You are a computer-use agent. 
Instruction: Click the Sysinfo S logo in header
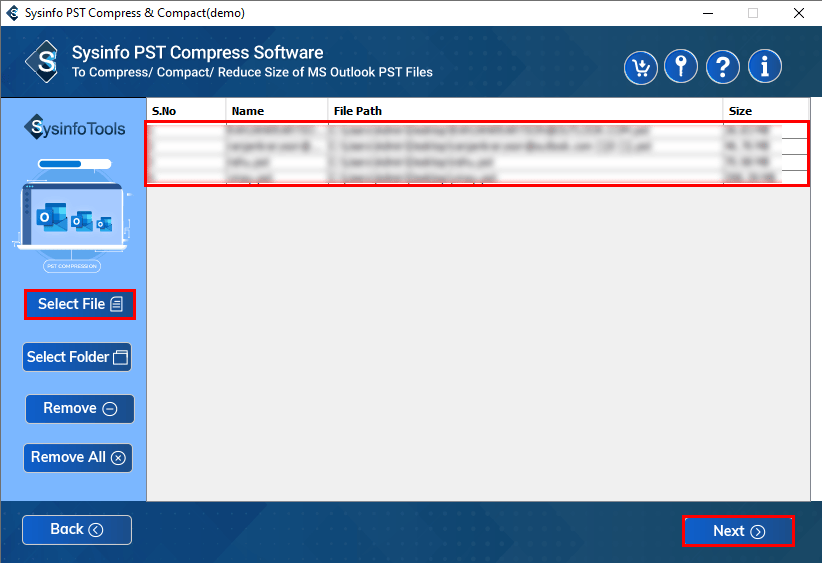pos(43,62)
